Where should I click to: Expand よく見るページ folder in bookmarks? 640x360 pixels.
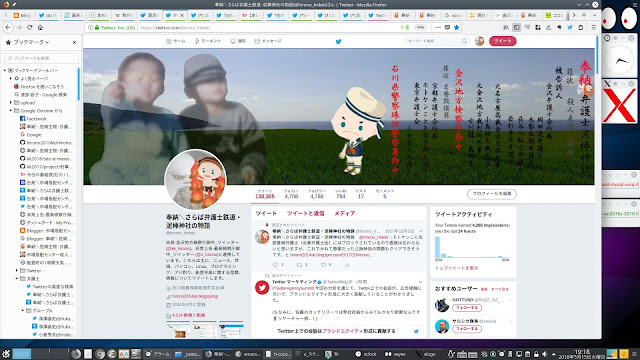click(11, 78)
